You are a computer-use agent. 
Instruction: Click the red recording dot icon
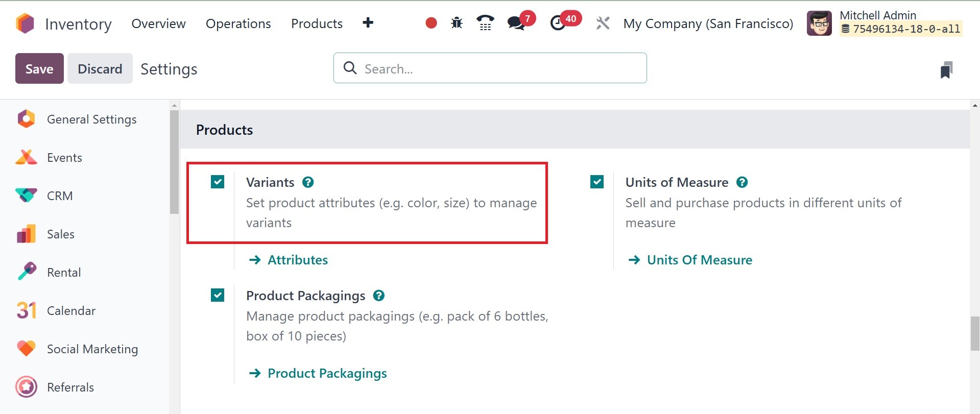point(431,23)
